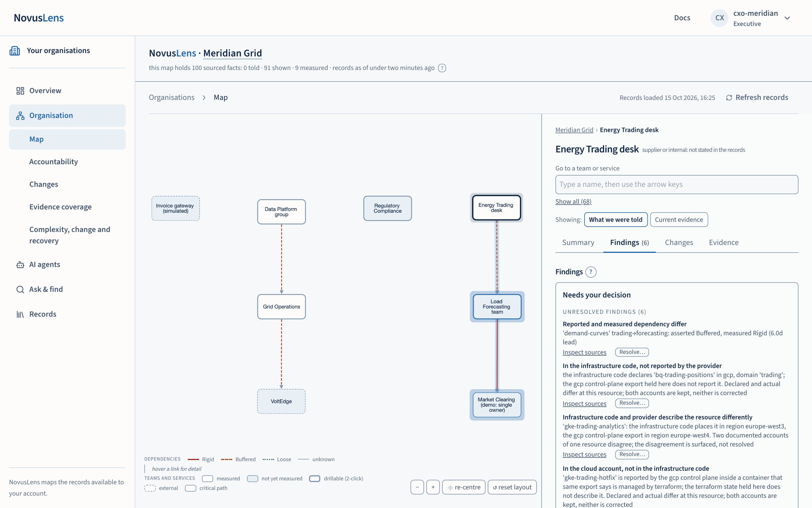Open the Docs link in header

click(x=682, y=18)
